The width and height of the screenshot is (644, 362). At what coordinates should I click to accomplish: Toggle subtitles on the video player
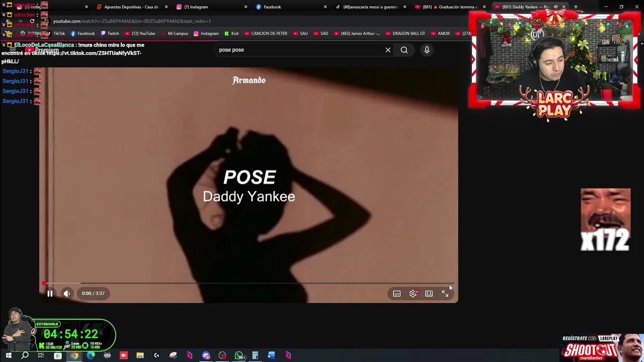point(396,294)
